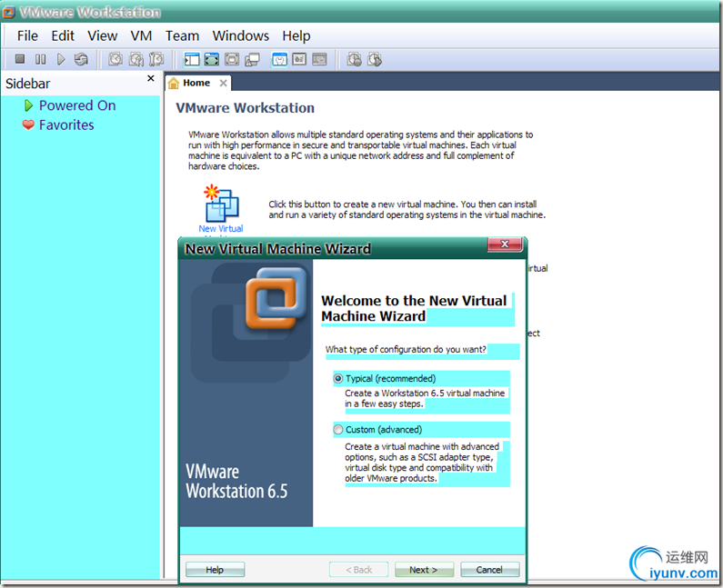723x588 pixels.
Task: Select the Custom (advanced) radio button
Action: [x=338, y=430]
